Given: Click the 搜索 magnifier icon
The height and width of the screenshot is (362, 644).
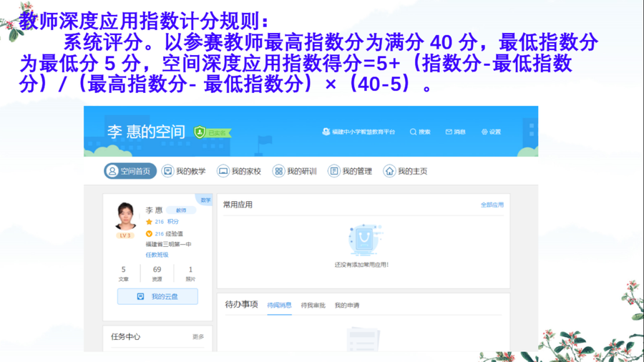Looking at the screenshot, I should [413, 132].
